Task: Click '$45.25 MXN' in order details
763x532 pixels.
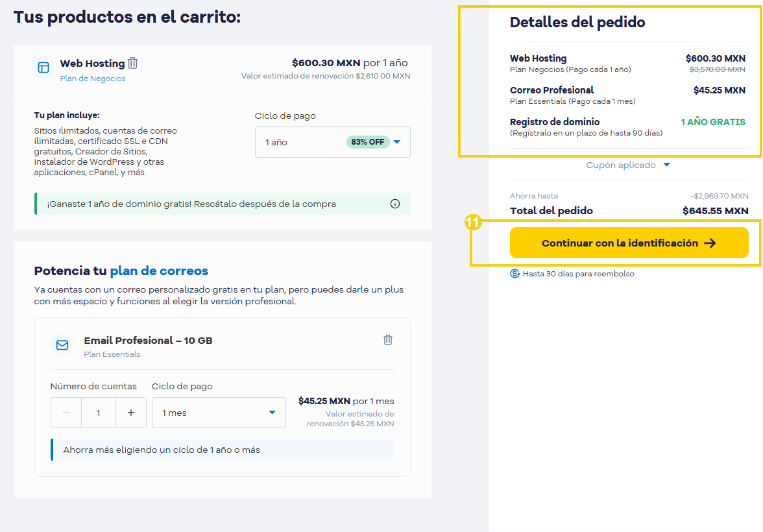Action: tap(719, 90)
